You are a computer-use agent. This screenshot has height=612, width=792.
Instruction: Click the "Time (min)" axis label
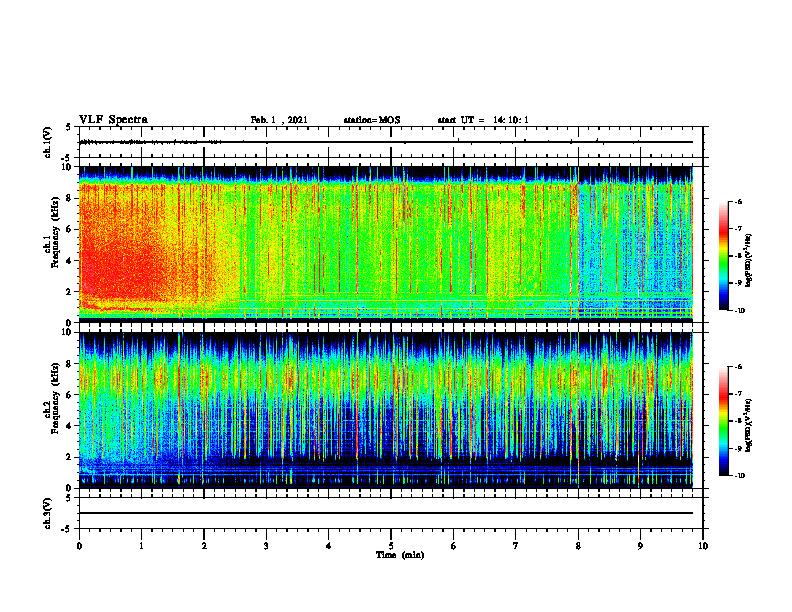click(400, 555)
